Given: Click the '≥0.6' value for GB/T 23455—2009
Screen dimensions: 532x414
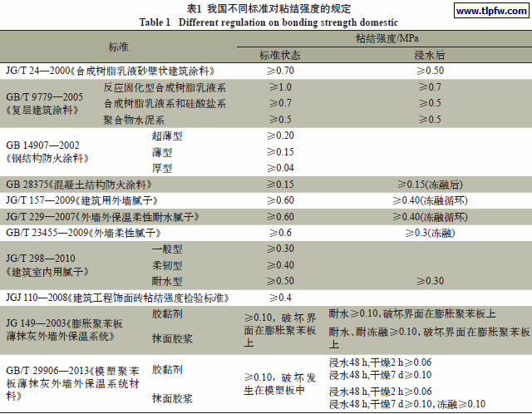Looking at the screenshot, I should click(x=280, y=233).
